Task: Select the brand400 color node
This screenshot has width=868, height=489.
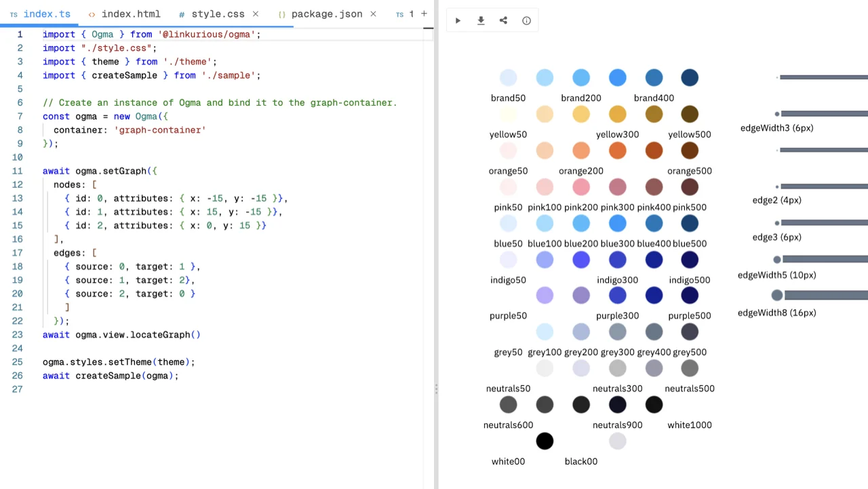Action: click(x=654, y=77)
